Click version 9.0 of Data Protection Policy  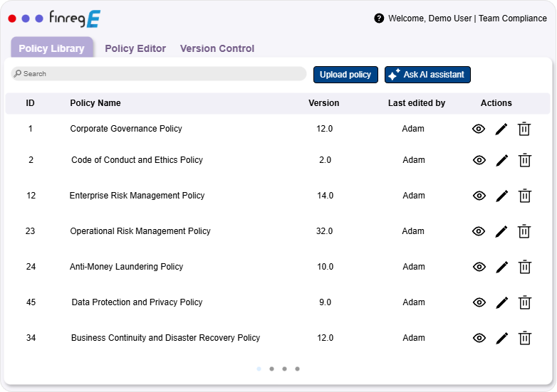(325, 302)
